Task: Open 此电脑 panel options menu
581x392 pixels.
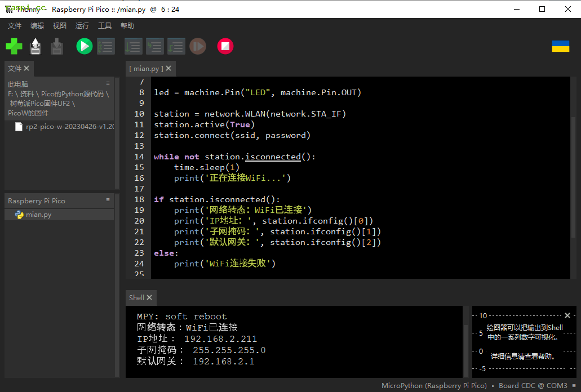Action: pos(108,83)
